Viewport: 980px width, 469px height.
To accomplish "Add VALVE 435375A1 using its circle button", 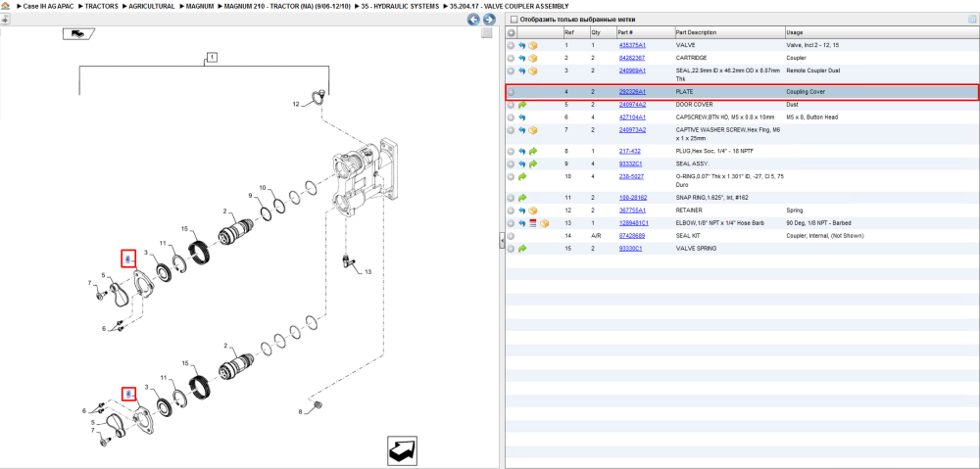I will tap(511, 46).
